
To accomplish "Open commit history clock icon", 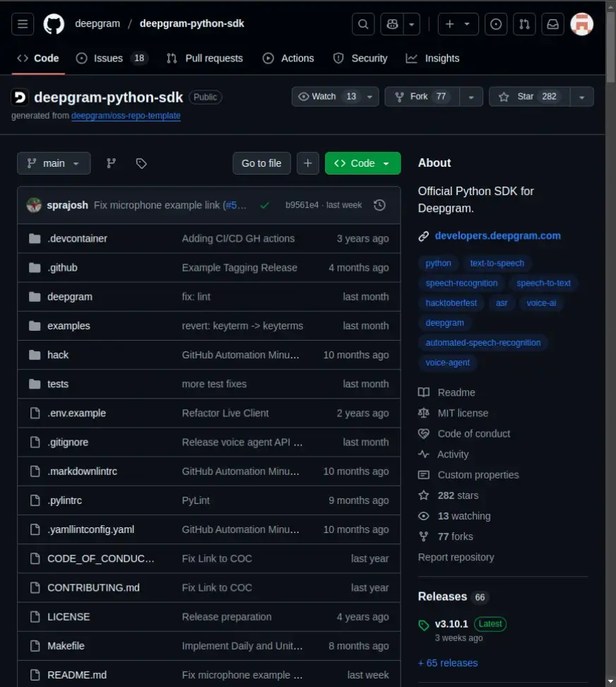I will point(379,205).
